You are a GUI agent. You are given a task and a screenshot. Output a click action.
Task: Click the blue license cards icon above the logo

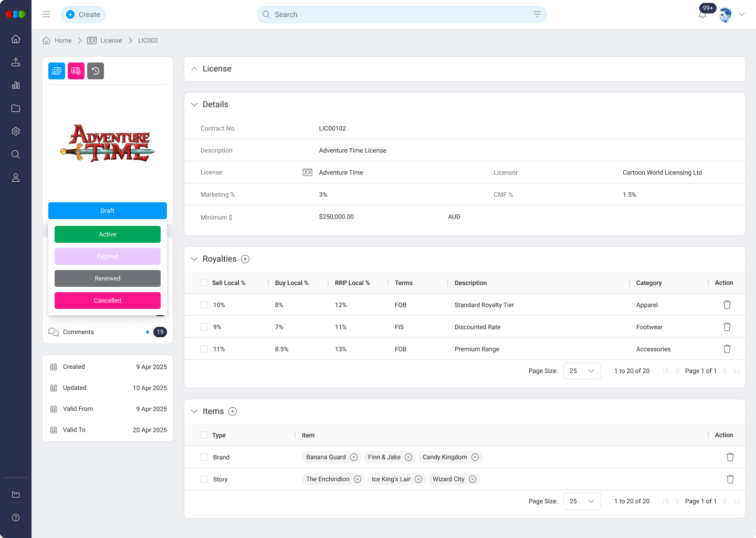(56, 70)
